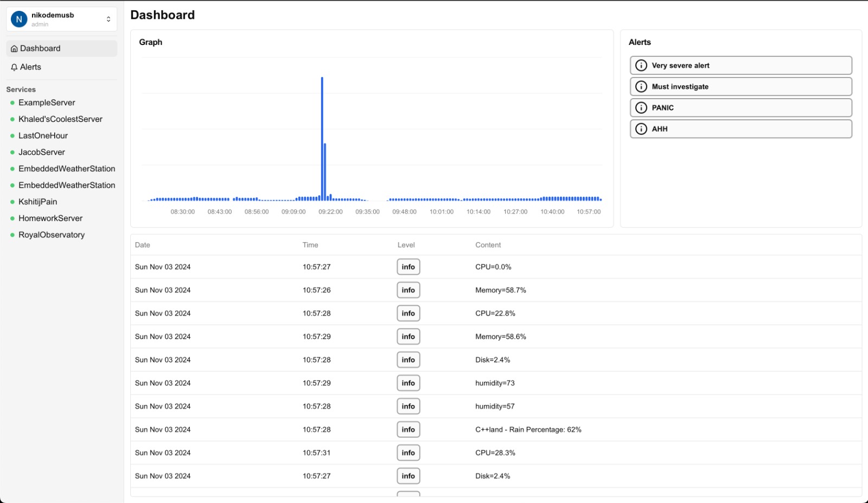Click the CPU=28.3% content cell
This screenshot has height=503, width=868.
coord(495,453)
